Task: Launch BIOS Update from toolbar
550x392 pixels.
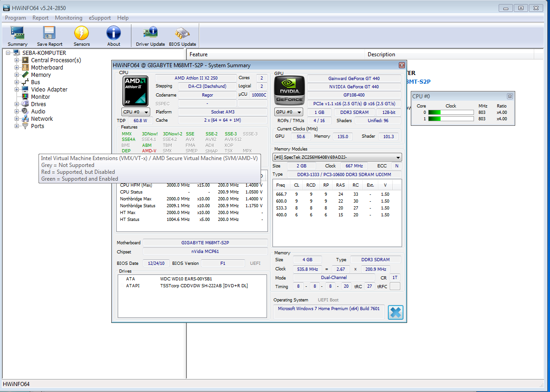Action: (182, 36)
